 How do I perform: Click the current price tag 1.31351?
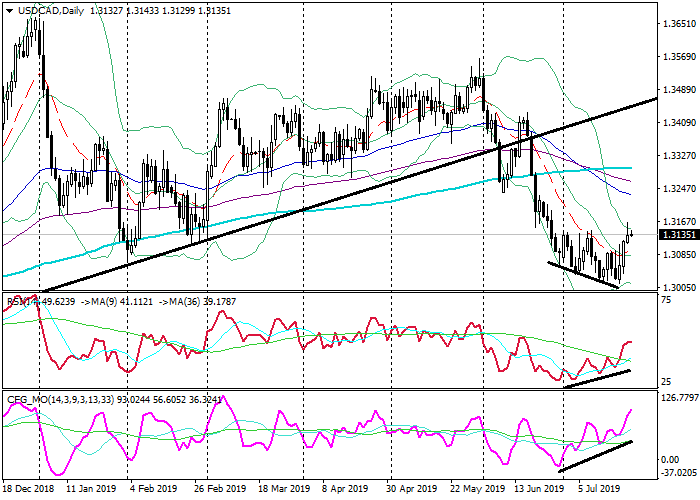(677, 234)
